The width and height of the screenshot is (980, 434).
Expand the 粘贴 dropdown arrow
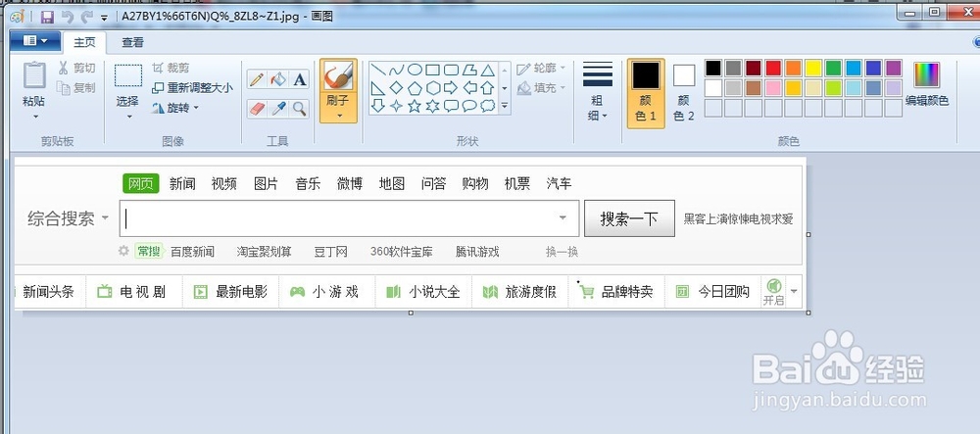coord(34,117)
